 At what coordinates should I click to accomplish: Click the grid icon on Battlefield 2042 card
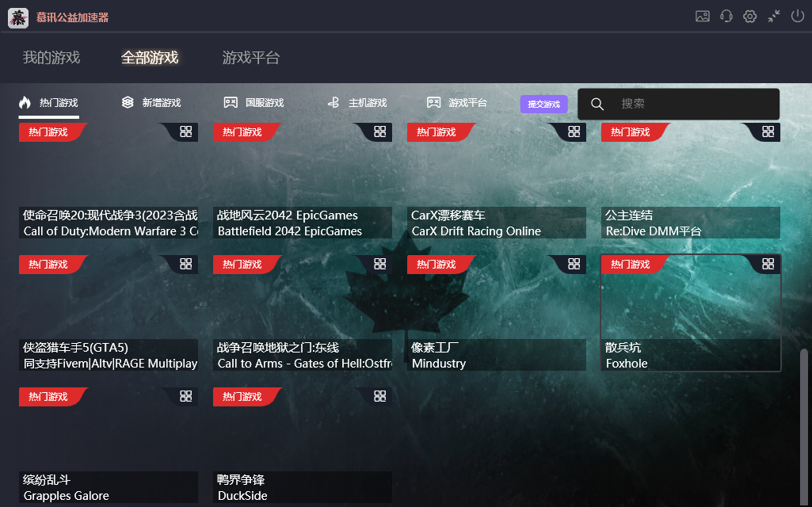[380, 132]
